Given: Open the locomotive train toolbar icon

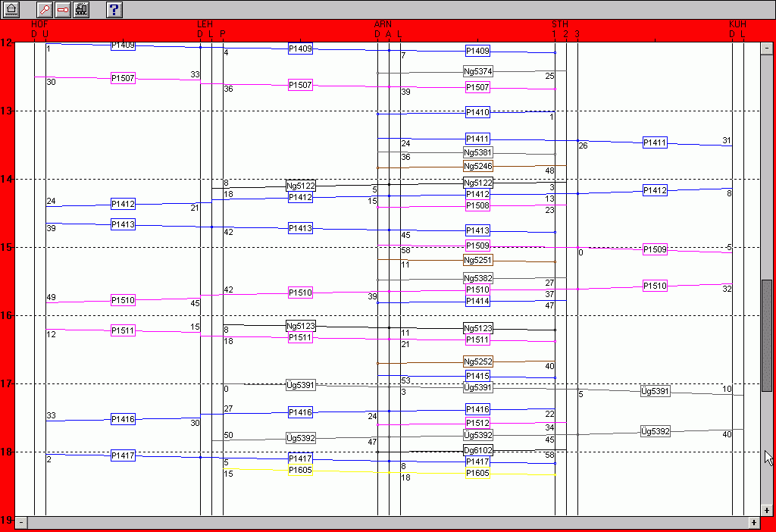Looking at the screenshot, I should 81,9.
